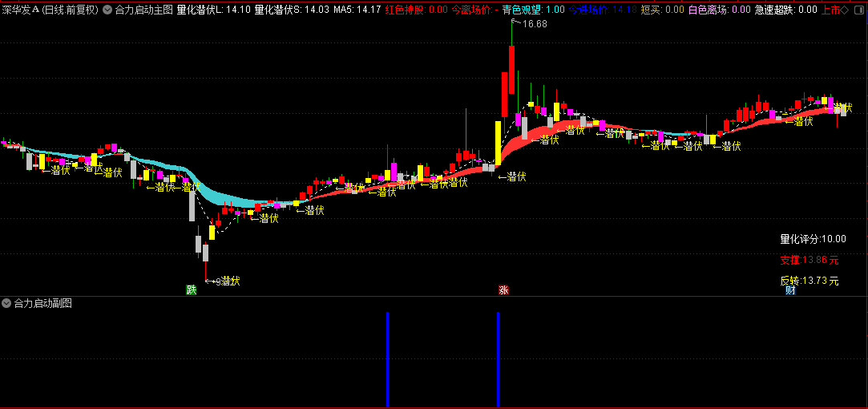Expand the 合力启动主图 indicator dropdown arrow
Viewport: 868px width, 409px height.
pos(107,10)
